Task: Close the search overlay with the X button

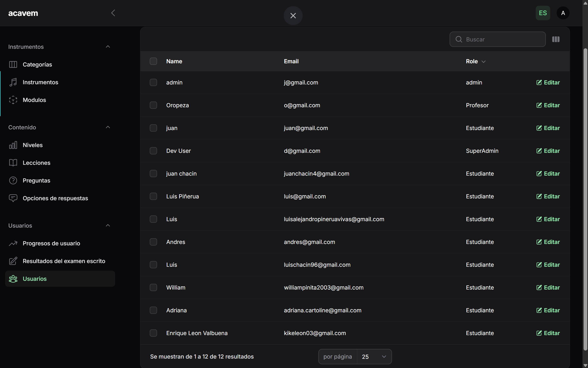Action: pos(293,15)
